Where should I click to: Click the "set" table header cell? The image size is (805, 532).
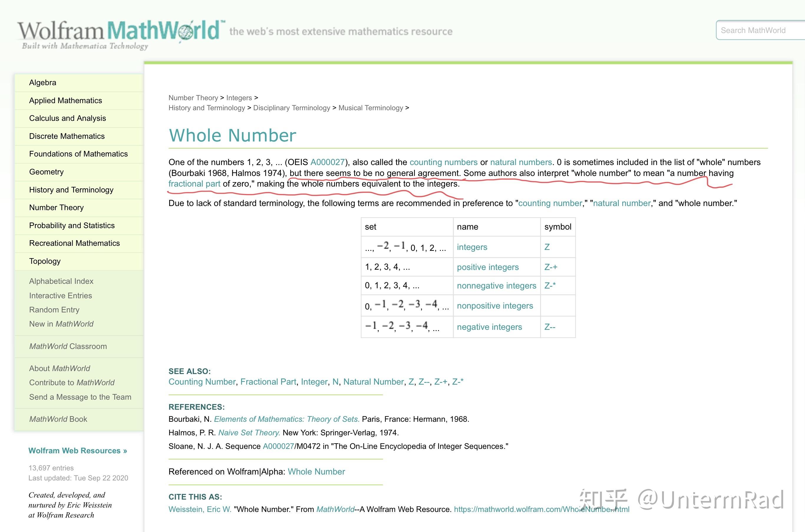tap(407, 227)
